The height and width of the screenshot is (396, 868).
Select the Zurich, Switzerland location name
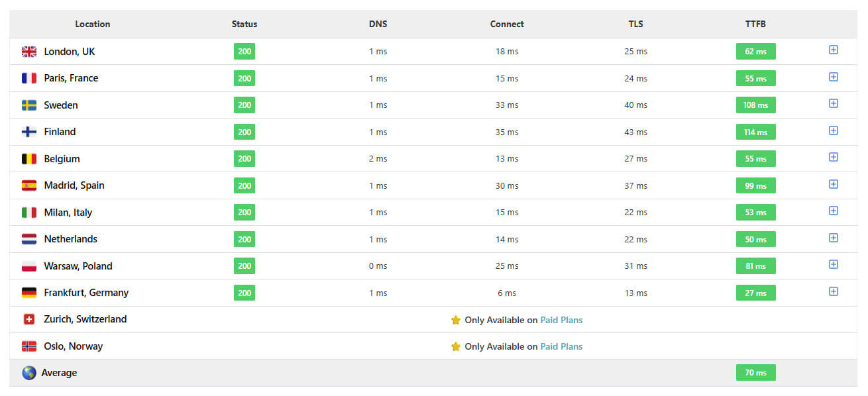click(x=85, y=319)
